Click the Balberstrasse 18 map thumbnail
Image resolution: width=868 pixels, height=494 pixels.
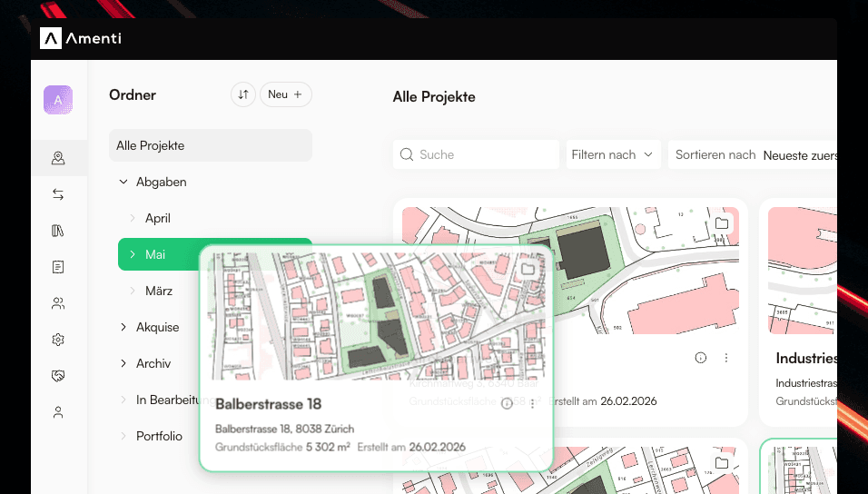tap(377, 316)
